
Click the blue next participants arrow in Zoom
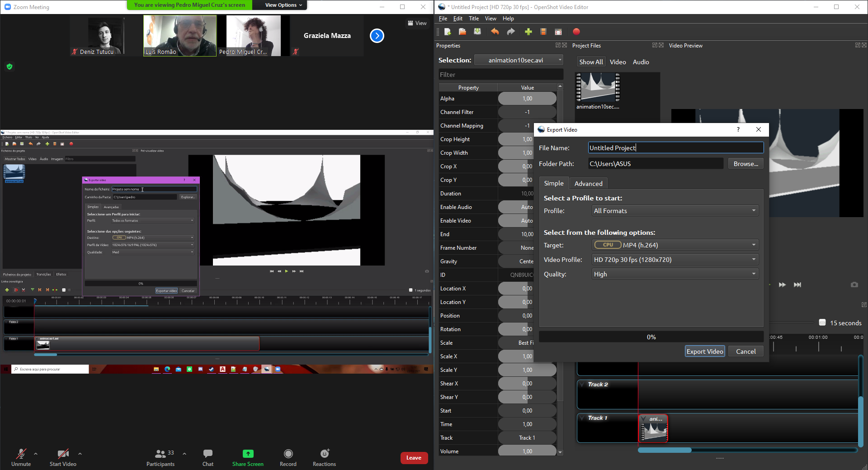pos(377,36)
